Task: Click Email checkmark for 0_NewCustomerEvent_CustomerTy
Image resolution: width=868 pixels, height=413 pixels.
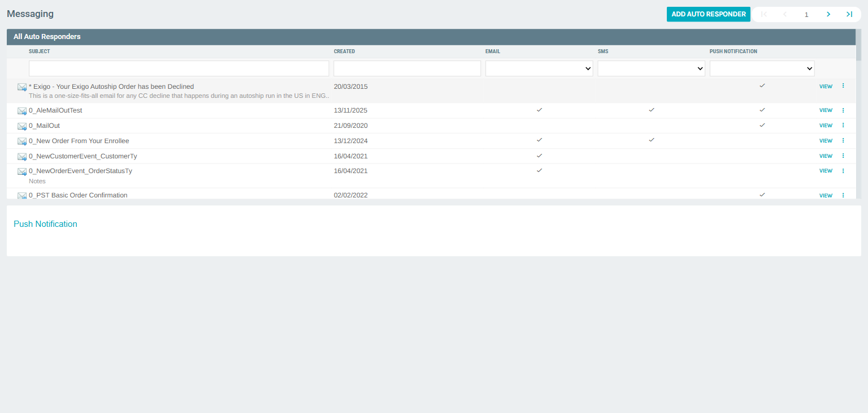Action: [x=539, y=155]
